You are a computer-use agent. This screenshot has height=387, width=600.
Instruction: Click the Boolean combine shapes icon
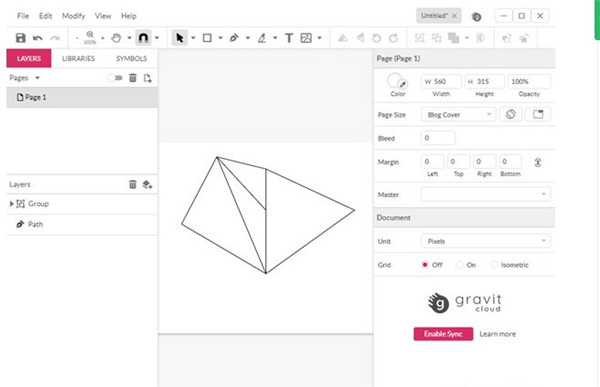(x=454, y=38)
